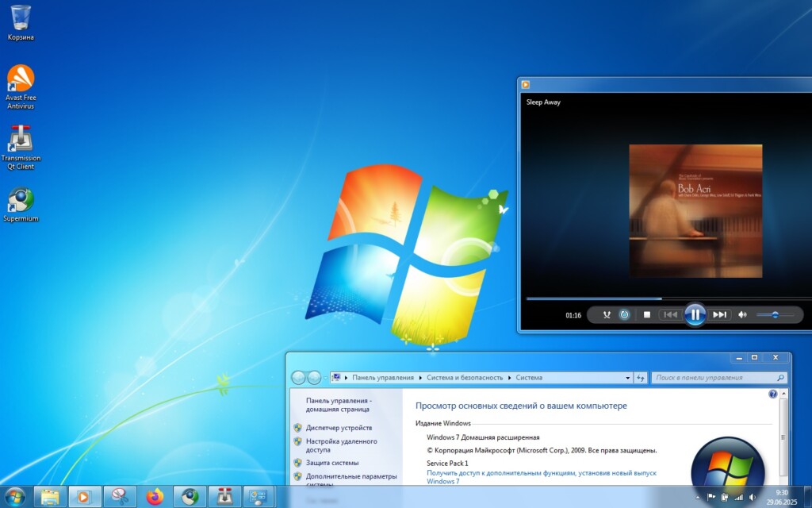Expand the Control Panel address bar dropdown
Image resolution: width=812 pixels, height=508 pixels.
tap(629, 378)
